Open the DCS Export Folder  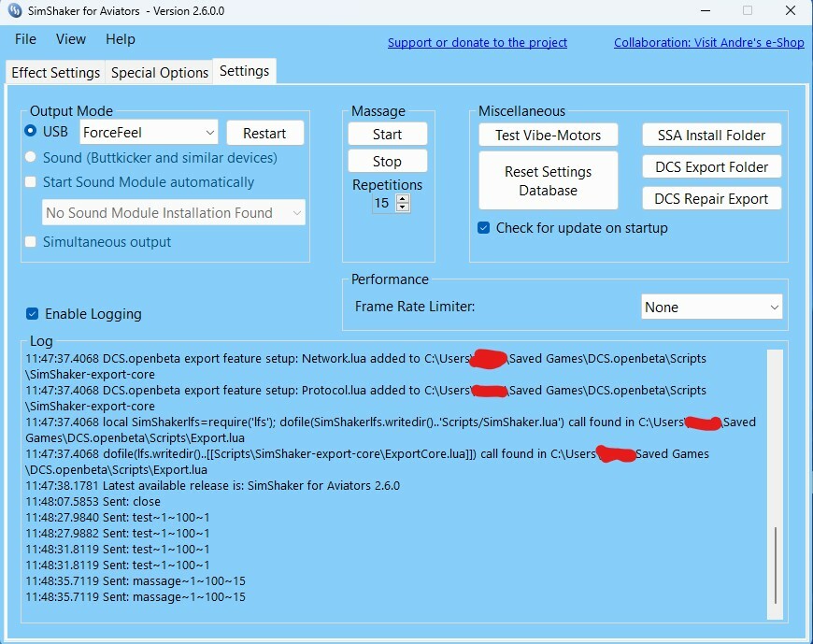pos(711,167)
